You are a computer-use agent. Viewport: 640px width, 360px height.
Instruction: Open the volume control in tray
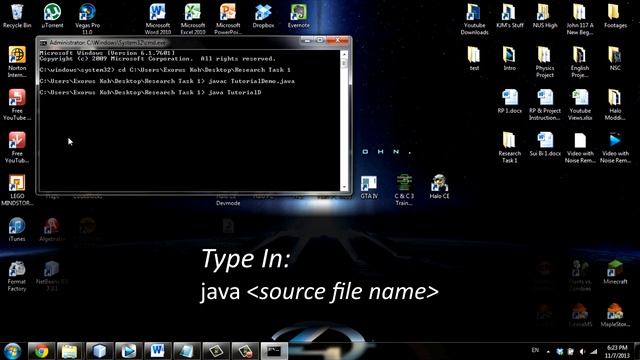[x=582, y=351]
